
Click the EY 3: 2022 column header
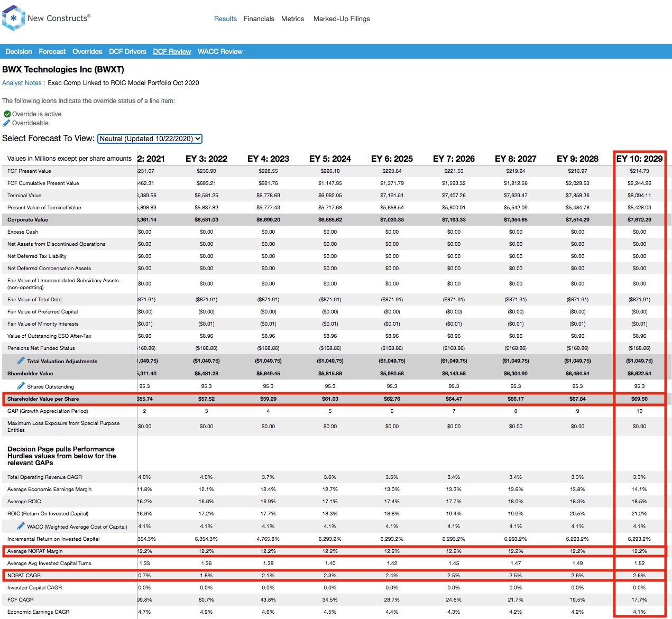206,159
